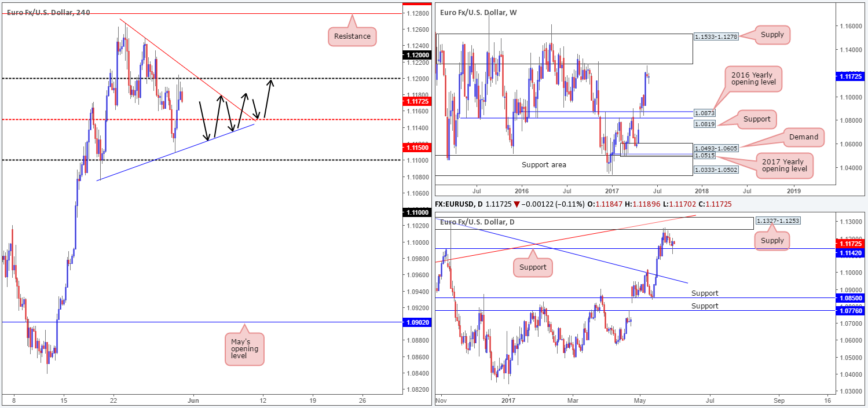Viewport: 868px width, 408px height.
Task: Click the Supply callout on the daily chart
Action: click(772, 241)
